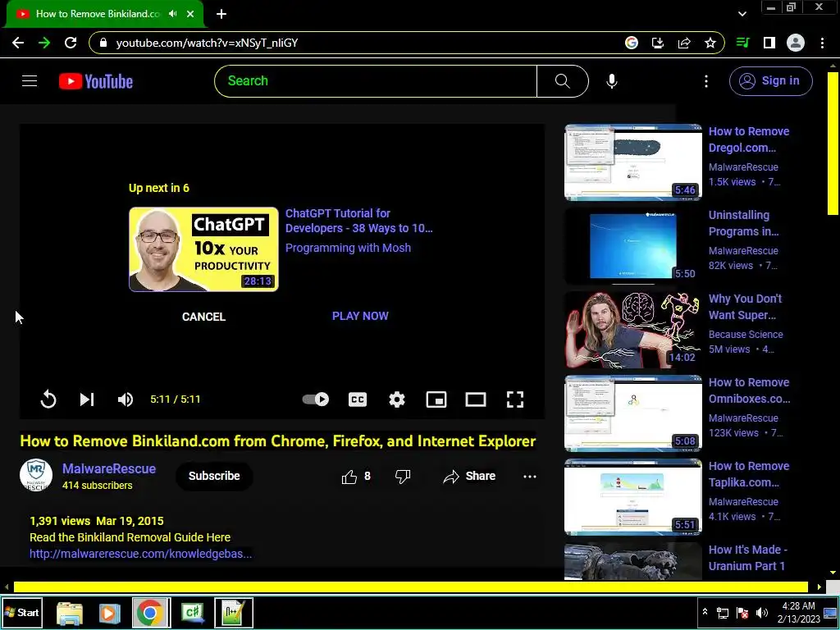Mute the video player volume
Viewport: 840px width, 630px height.
[126, 399]
